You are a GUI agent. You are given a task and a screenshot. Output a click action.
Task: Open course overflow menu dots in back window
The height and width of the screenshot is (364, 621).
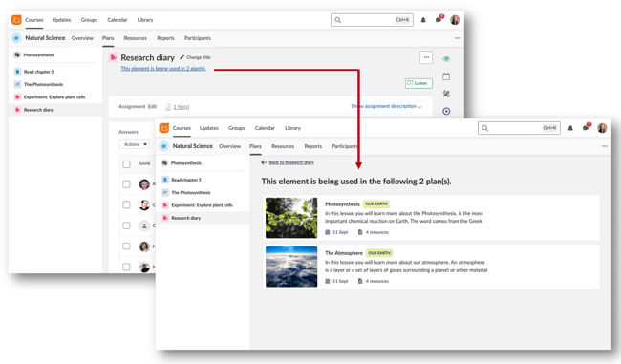[x=458, y=38]
